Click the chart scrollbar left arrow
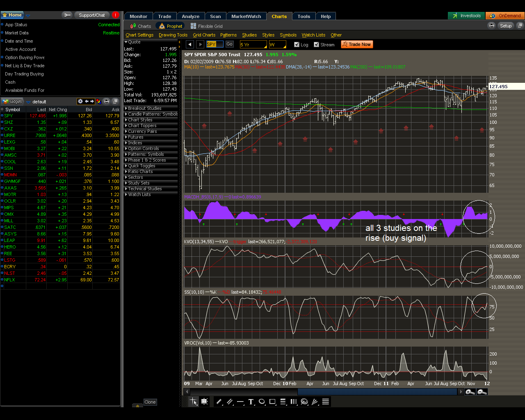This screenshot has width=525, height=420. 187,392
